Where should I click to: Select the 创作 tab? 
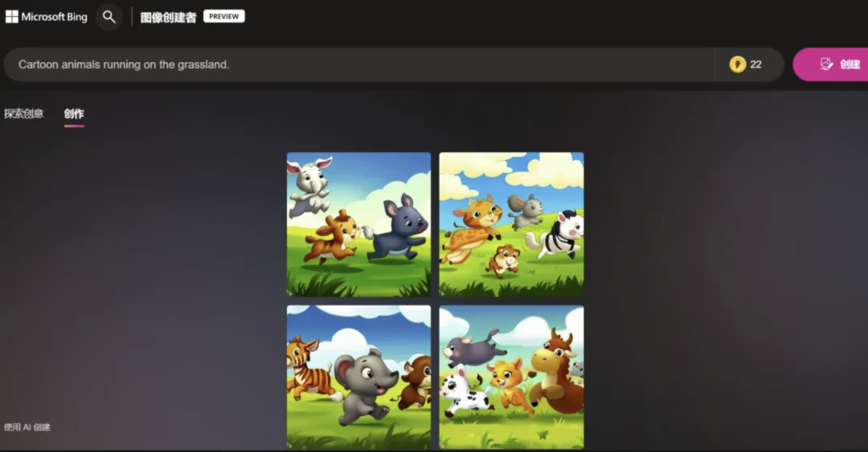click(x=74, y=114)
